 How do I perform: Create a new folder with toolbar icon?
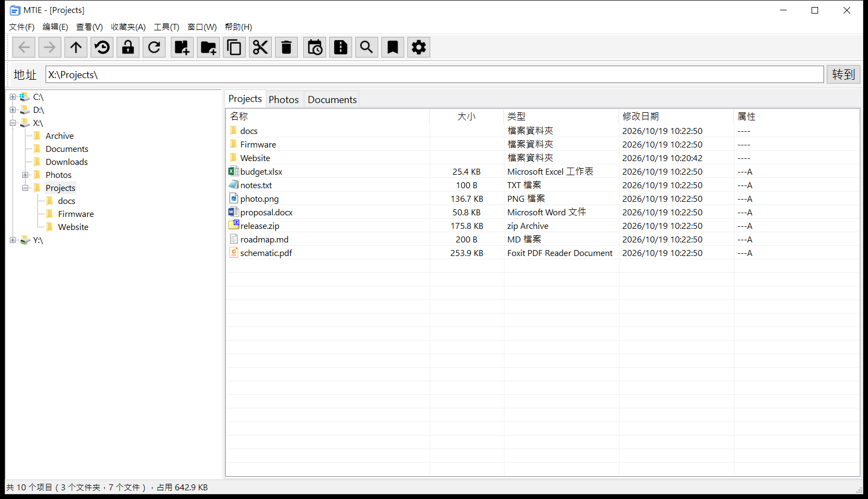pos(208,47)
